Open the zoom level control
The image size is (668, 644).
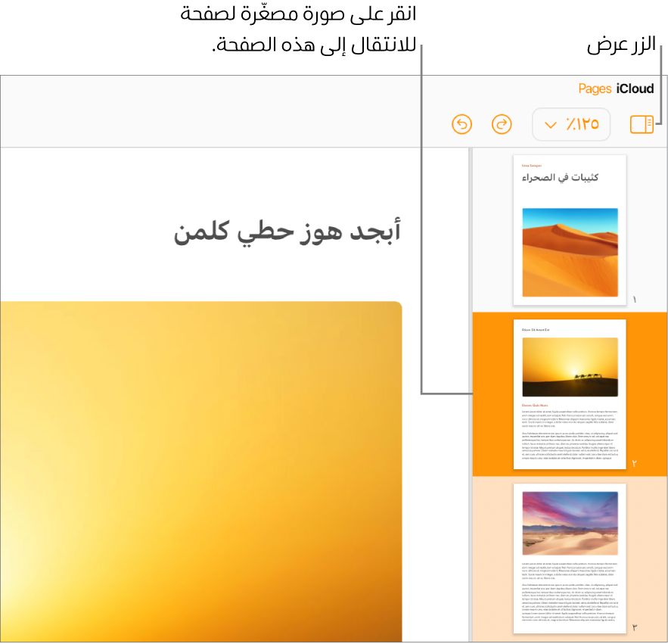tap(571, 124)
